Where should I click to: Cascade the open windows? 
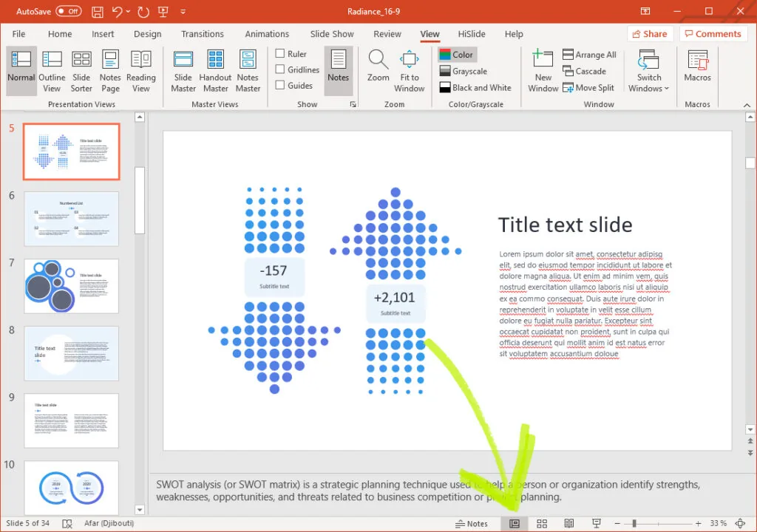point(584,71)
